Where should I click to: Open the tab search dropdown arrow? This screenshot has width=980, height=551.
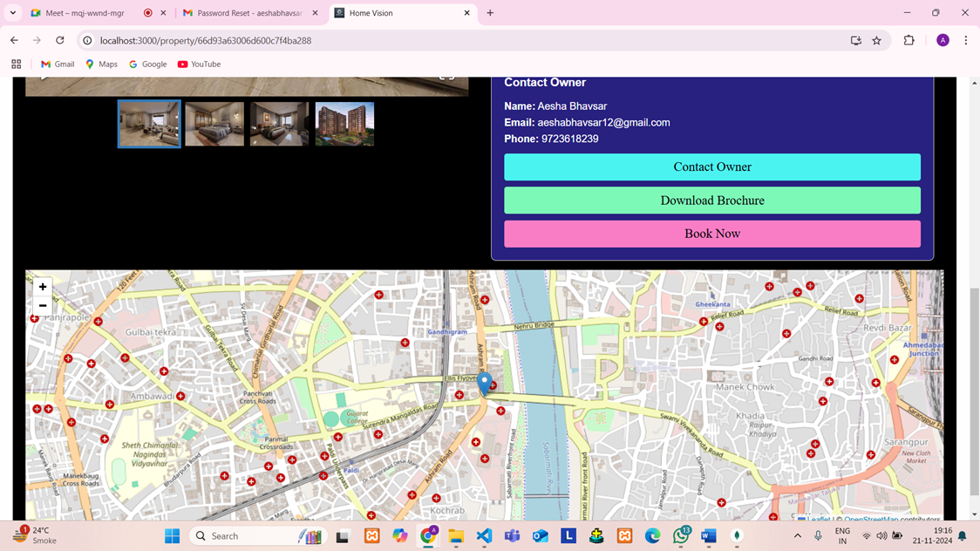point(12,13)
